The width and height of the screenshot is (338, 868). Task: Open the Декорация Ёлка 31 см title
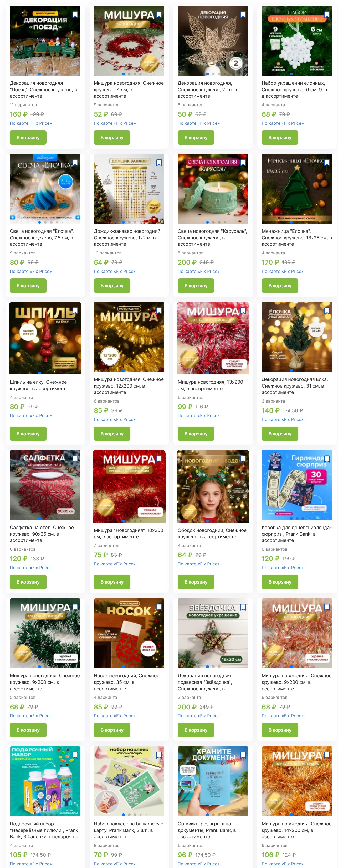[295, 386]
